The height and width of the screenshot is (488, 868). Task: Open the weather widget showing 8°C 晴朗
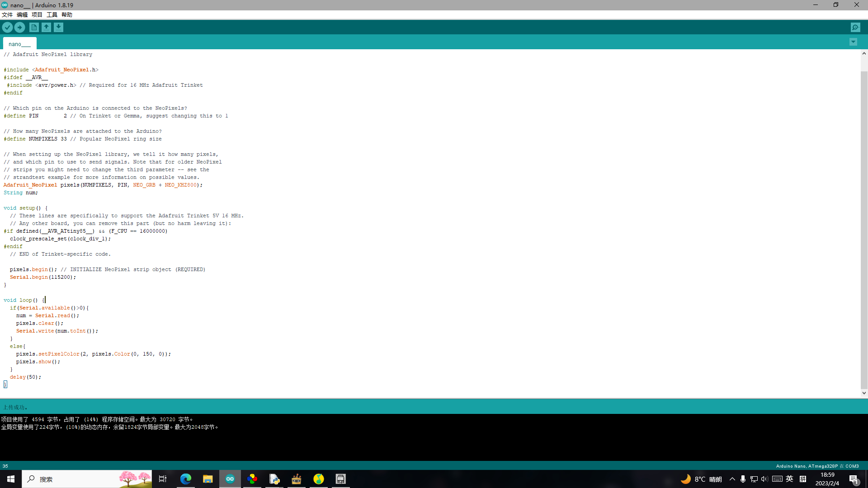701,479
